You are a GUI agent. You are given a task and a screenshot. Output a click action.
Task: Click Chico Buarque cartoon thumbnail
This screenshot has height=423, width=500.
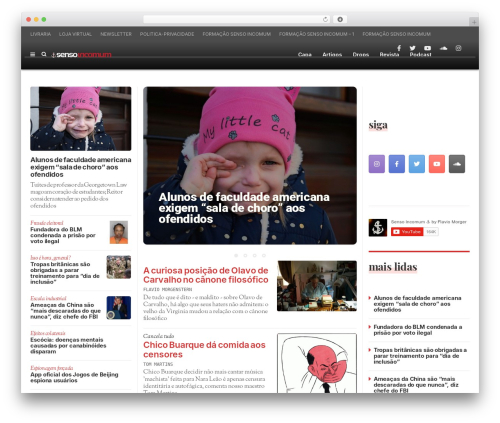317,363
